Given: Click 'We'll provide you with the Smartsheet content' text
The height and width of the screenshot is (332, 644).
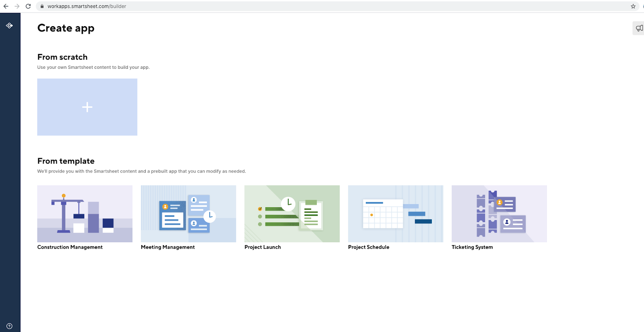Looking at the screenshot, I should tap(142, 171).
